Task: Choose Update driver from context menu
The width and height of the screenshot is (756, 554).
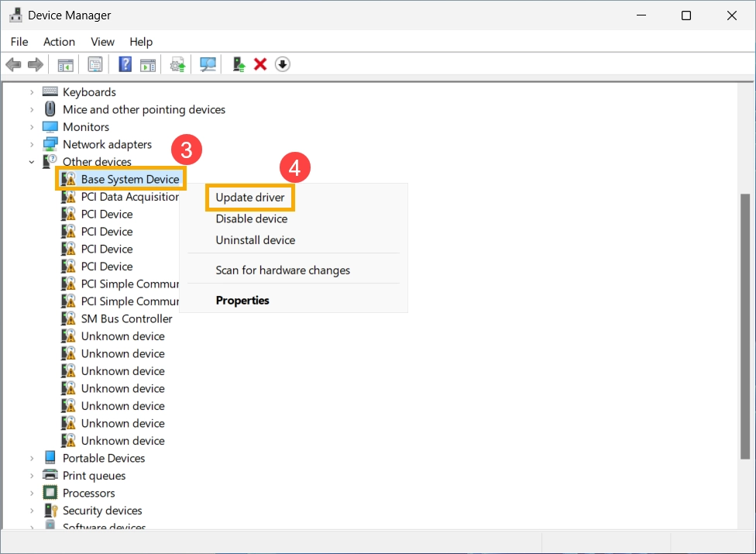Action: (250, 198)
